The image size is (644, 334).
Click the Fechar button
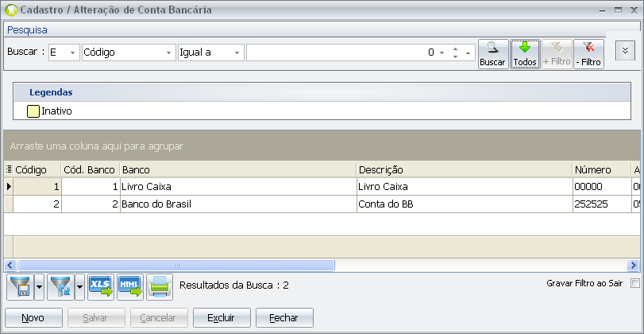point(284,318)
